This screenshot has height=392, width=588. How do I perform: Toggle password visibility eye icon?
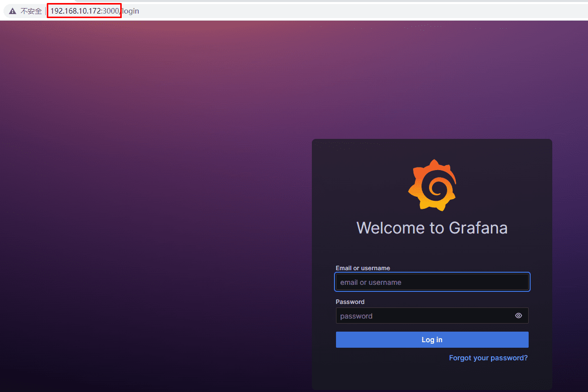518,316
